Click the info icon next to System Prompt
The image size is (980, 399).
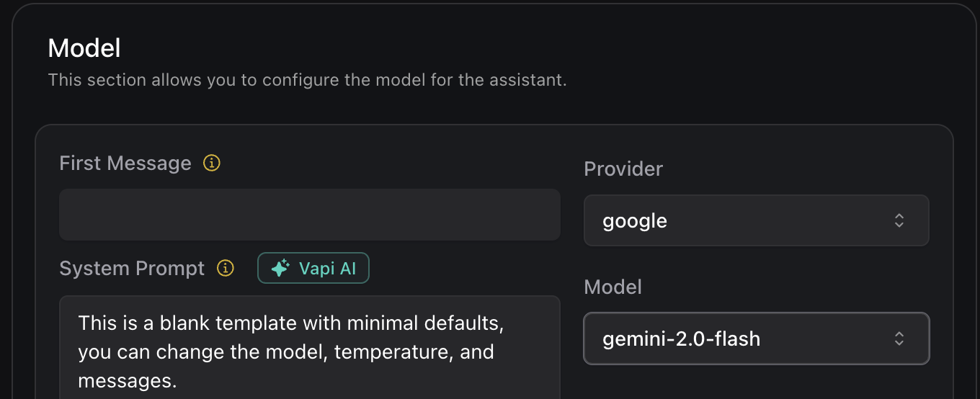click(x=226, y=269)
